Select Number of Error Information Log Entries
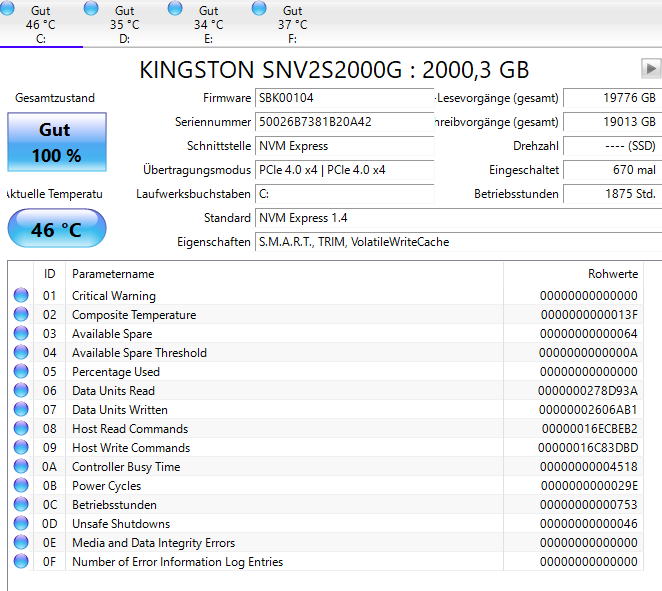This screenshot has height=591, width=662. (177, 562)
